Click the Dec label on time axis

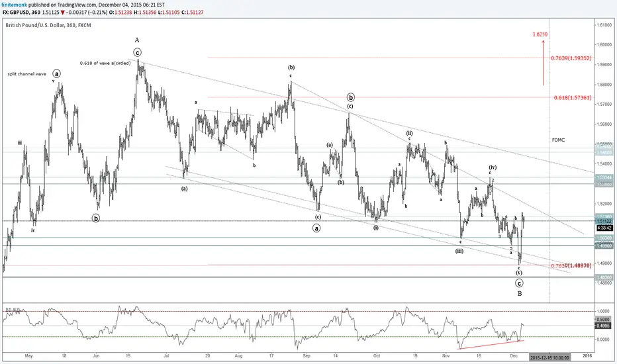click(514, 356)
